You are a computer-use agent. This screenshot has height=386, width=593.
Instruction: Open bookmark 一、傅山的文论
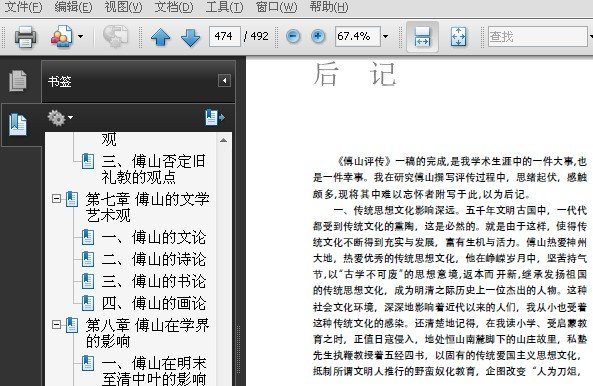pos(154,237)
